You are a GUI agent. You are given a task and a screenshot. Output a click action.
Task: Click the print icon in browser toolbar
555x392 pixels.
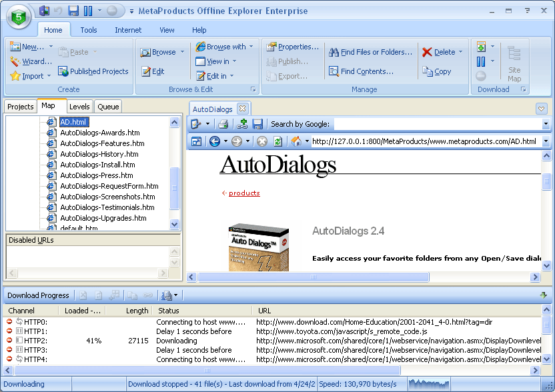[223, 124]
